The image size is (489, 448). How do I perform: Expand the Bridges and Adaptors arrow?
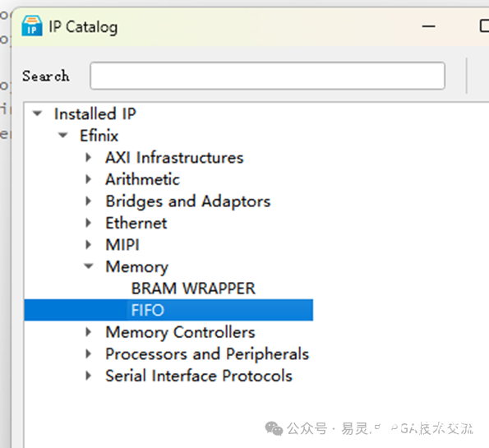(89, 201)
